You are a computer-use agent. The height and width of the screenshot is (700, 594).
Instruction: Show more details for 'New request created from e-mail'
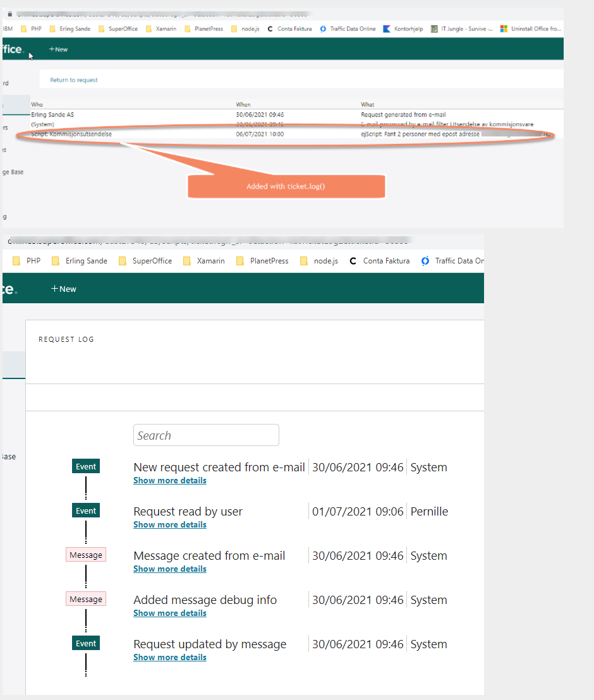169,481
